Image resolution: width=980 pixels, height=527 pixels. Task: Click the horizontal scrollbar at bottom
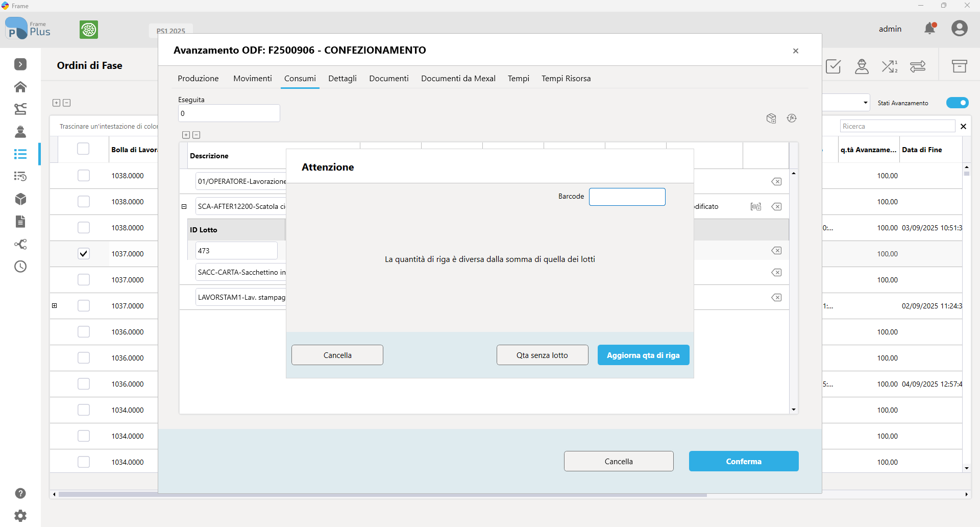pyautogui.click(x=383, y=495)
